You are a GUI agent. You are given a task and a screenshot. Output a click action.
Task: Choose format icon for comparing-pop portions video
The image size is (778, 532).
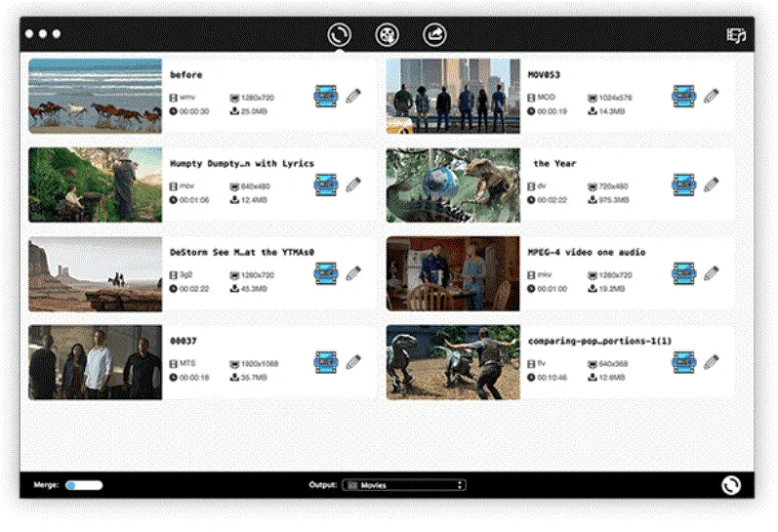coord(683,362)
